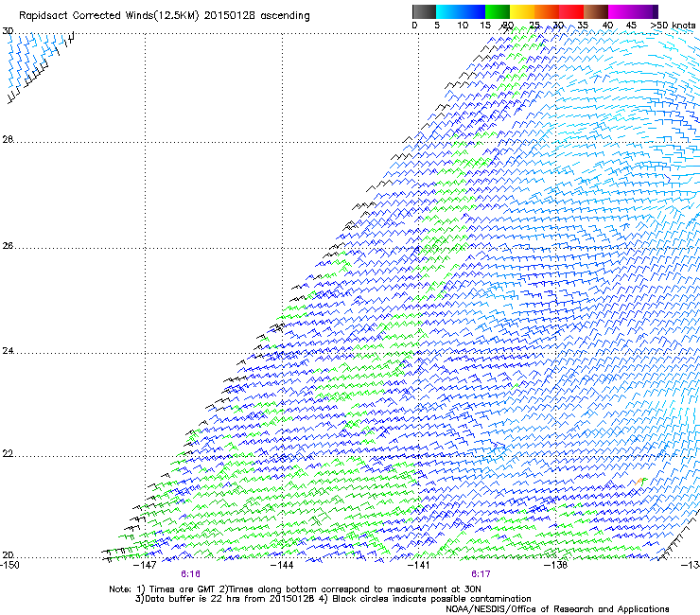Click the latitude label '22'

[8, 454]
